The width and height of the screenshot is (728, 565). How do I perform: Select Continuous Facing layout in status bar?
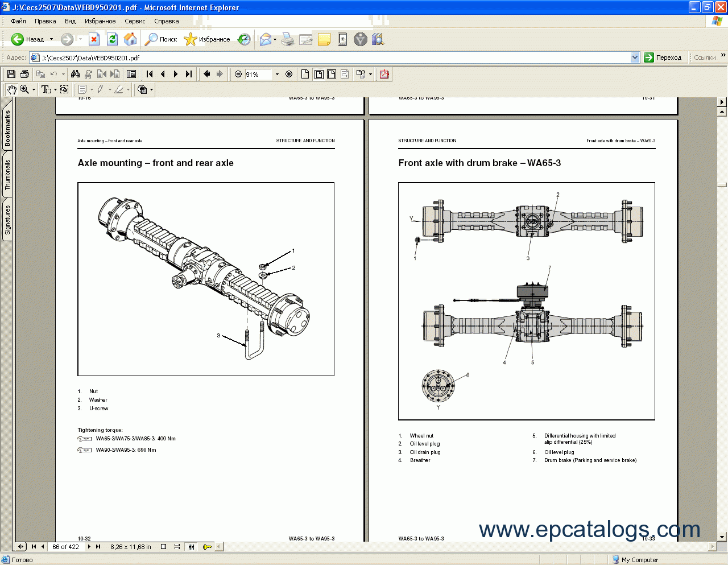[x=191, y=547]
